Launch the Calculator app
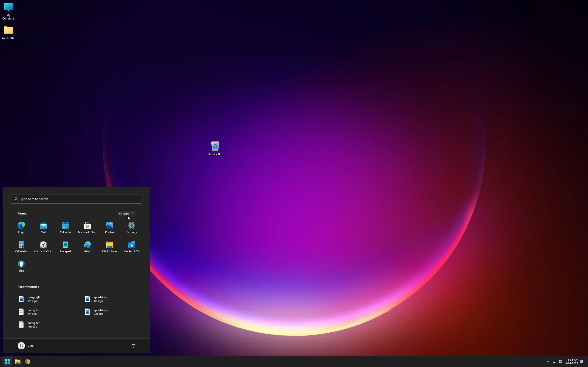Viewport: 588px width, 367px height. (x=21, y=247)
